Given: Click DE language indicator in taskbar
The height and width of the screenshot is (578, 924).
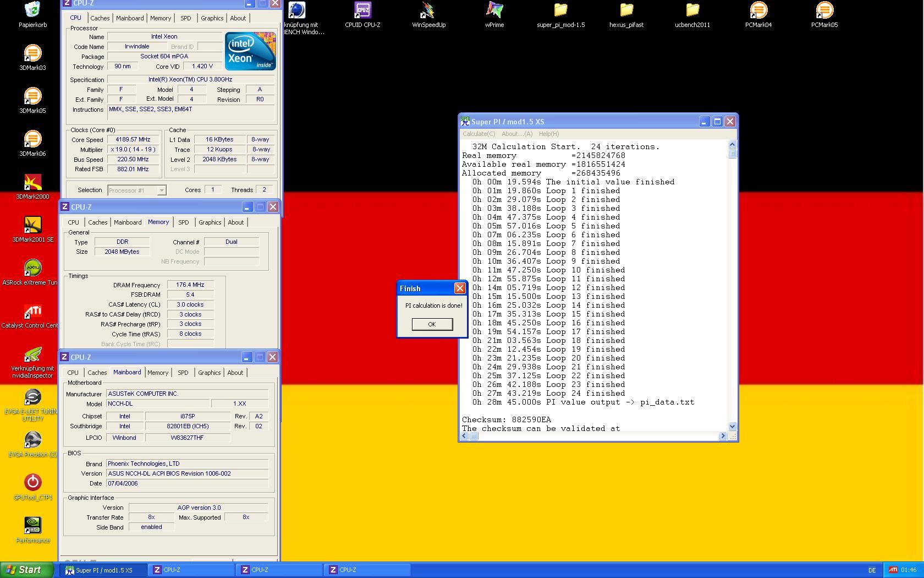Looking at the screenshot, I should click(872, 570).
